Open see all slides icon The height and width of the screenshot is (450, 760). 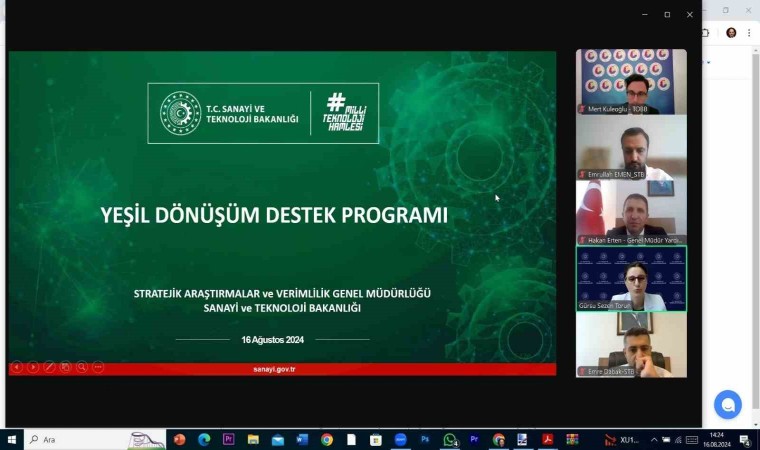65,367
